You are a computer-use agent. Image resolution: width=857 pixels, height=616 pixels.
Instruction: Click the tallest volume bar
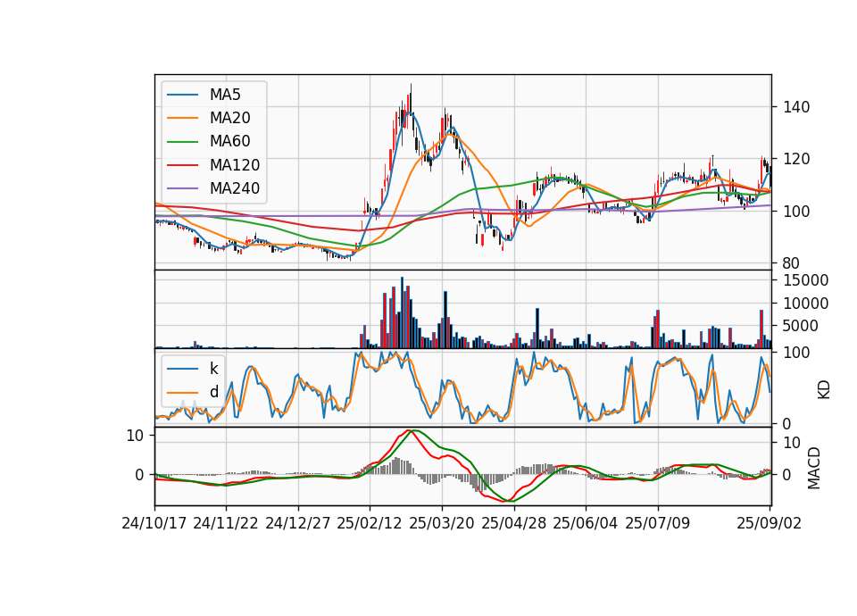point(403,312)
